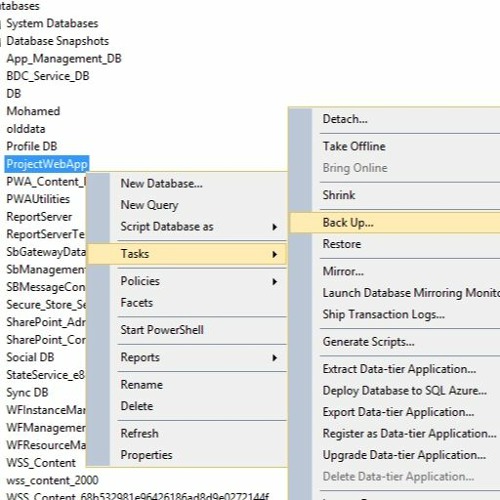500x500 pixels.
Task: Select Mohamed database
Action: [33, 111]
